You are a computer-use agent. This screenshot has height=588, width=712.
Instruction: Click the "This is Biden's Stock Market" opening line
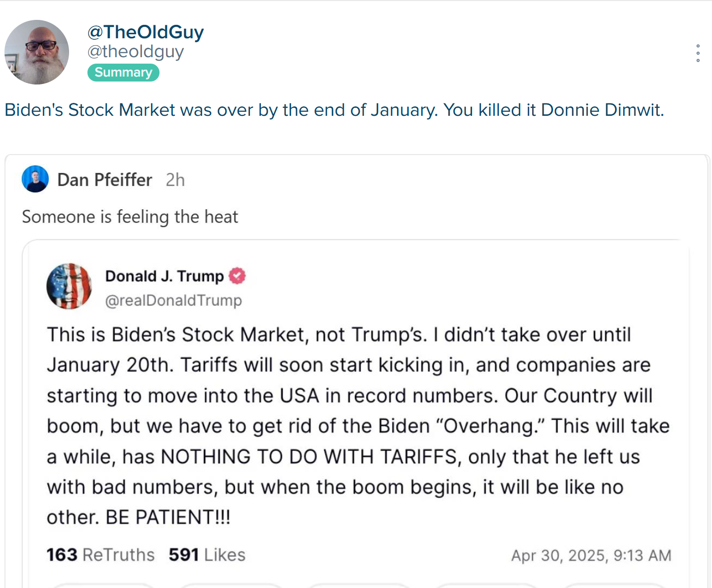[x=237, y=335]
